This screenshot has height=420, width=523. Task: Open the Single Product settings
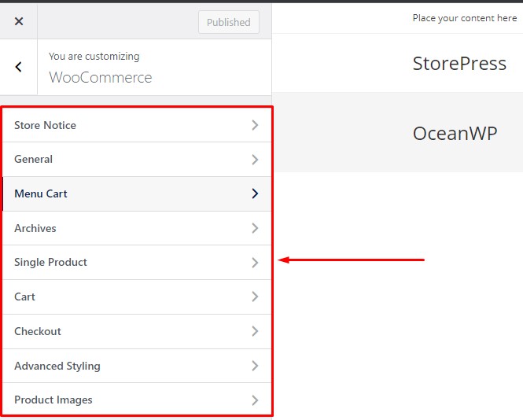[x=137, y=263]
